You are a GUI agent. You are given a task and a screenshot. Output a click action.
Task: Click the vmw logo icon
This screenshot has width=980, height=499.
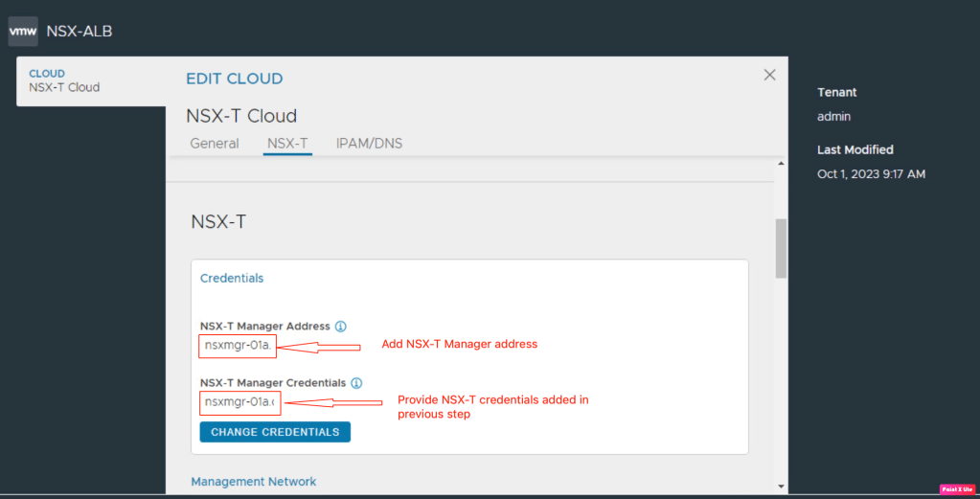[23, 31]
